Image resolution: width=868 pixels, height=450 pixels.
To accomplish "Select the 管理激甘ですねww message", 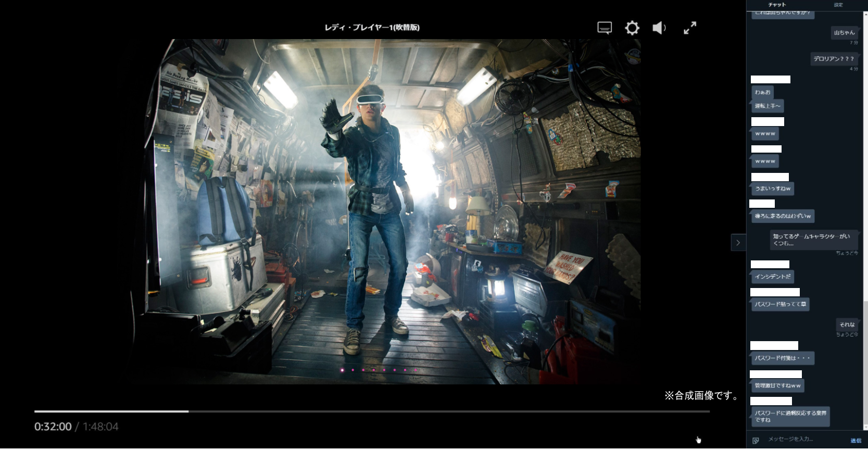I will [x=778, y=386].
